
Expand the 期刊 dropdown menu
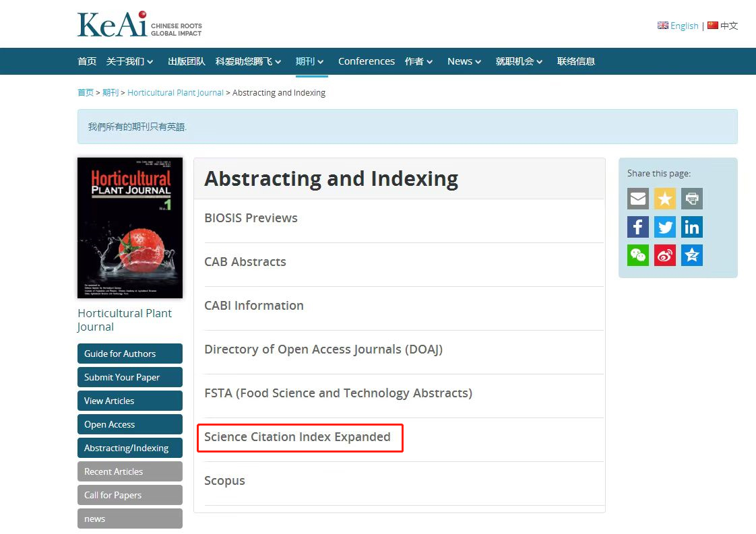coord(309,61)
